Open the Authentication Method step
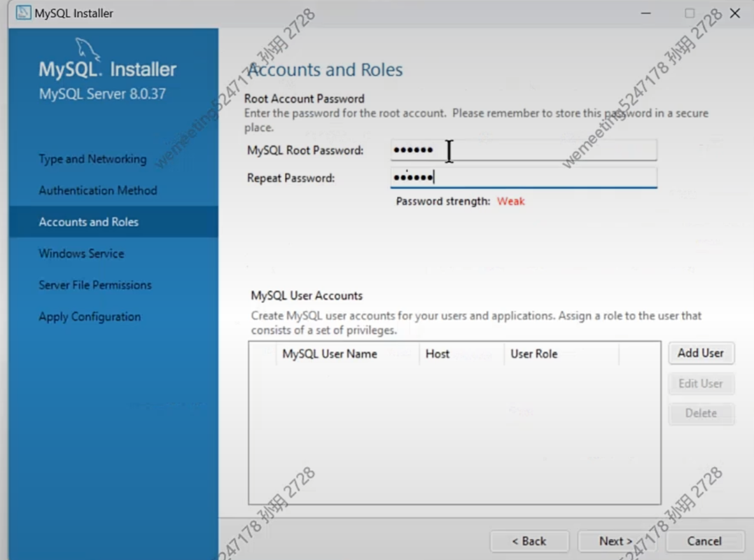754x560 pixels. pyautogui.click(x=98, y=190)
